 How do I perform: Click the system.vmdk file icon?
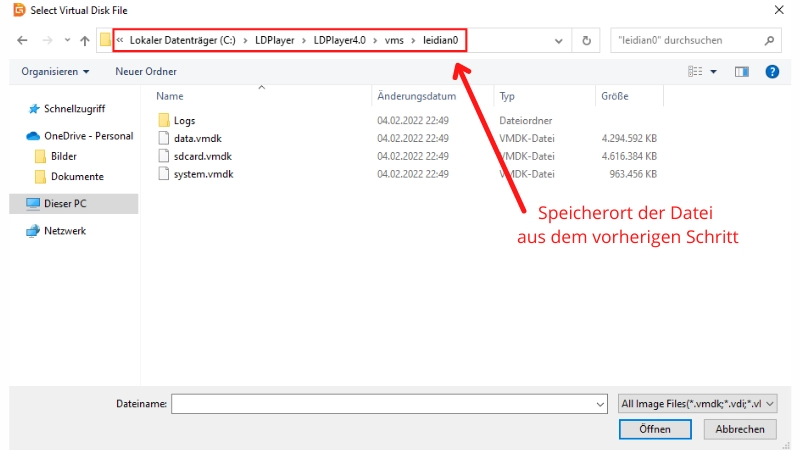164,173
